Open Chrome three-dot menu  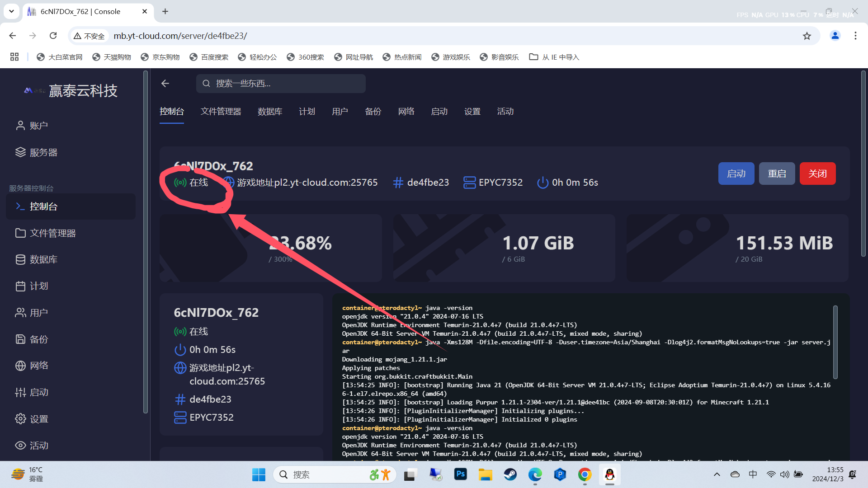[855, 36]
